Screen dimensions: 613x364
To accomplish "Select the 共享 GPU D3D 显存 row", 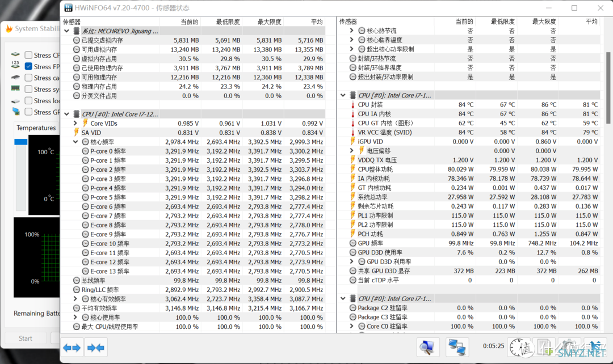I will pyautogui.click(x=469, y=270).
